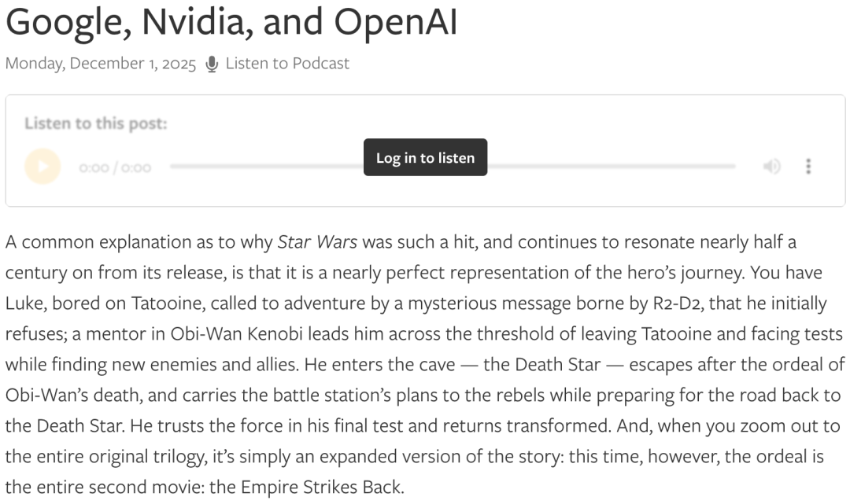Click the words Empire Strikes Back
850x504 pixels.
click(338, 487)
